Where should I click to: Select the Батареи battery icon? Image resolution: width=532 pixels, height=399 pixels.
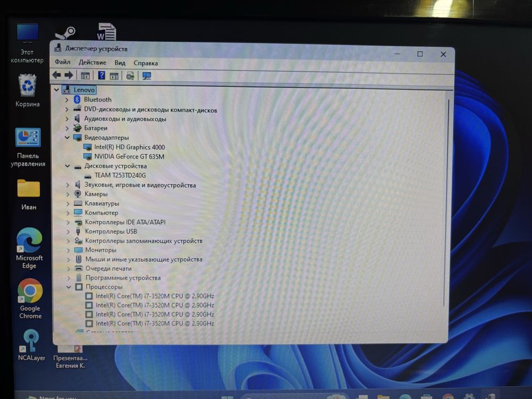(77, 128)
